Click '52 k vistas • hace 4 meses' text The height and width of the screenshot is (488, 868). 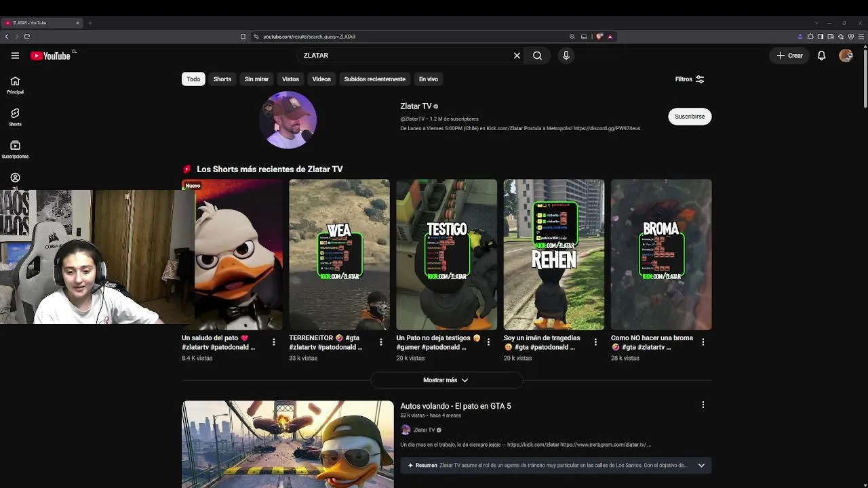click(x=431, y=415)
